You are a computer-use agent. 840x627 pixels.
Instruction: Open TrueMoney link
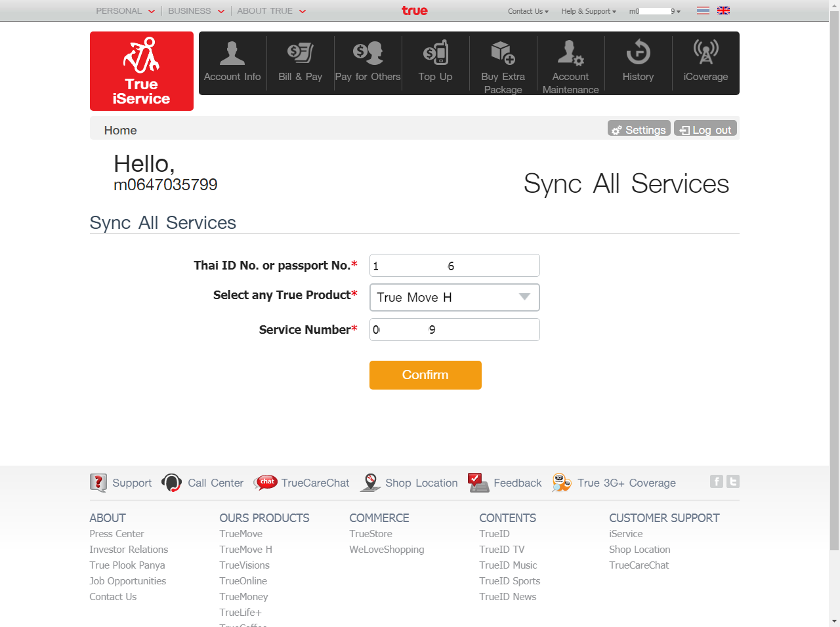(x=244, y=597)
